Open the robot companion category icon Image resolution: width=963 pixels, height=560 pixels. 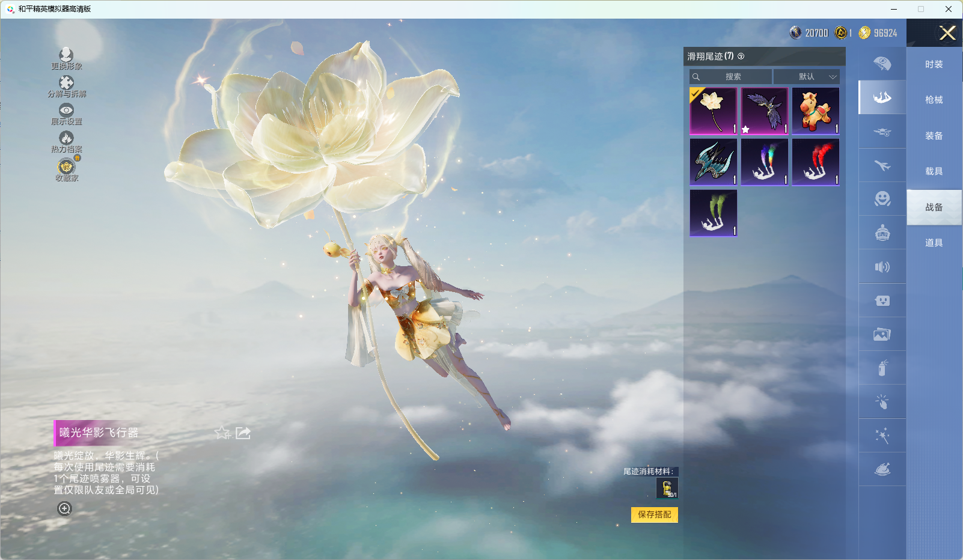tap(882, 233)
